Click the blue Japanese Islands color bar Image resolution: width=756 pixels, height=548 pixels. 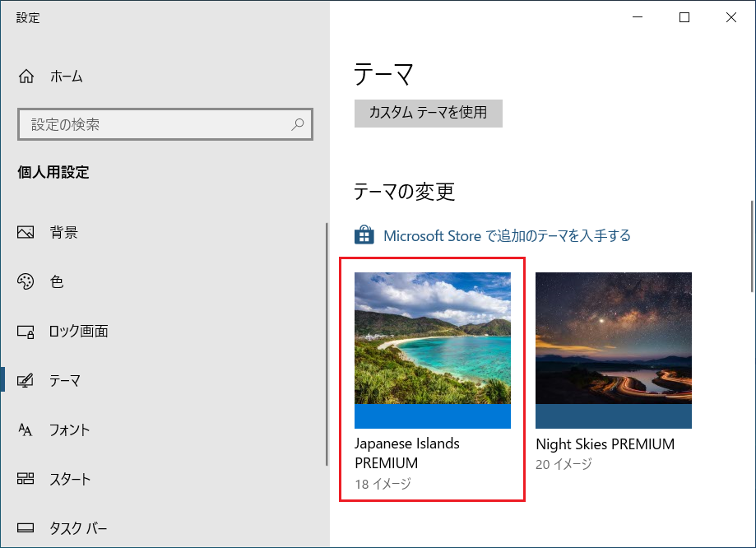pyautogui.click(x=433, y=416)
